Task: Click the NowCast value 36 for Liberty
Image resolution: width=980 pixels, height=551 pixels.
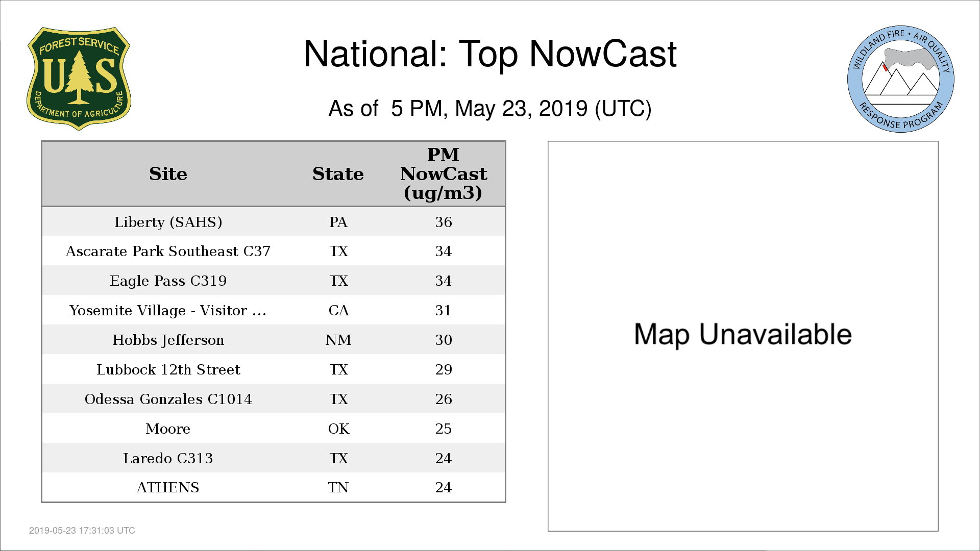Action: coord(443,222)
